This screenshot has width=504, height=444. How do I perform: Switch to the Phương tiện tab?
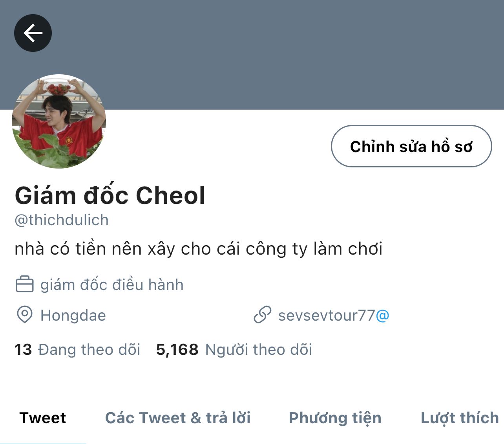(x=335, y=418)
